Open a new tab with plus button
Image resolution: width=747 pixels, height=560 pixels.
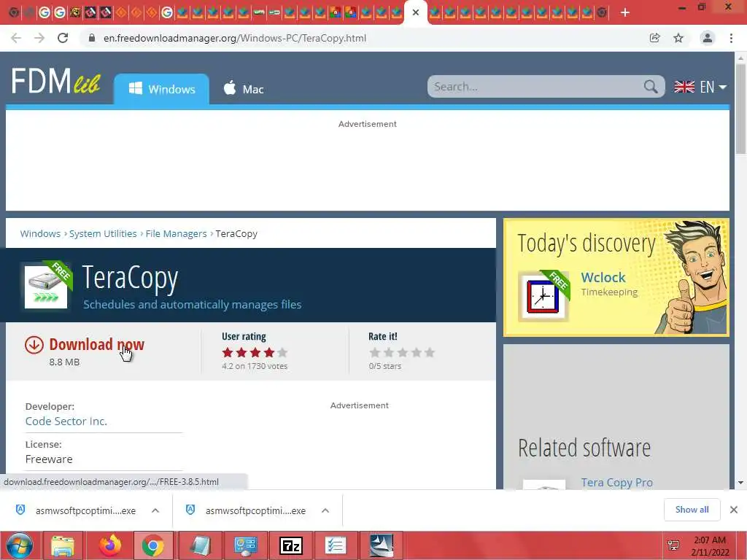(x=625, y=13)
